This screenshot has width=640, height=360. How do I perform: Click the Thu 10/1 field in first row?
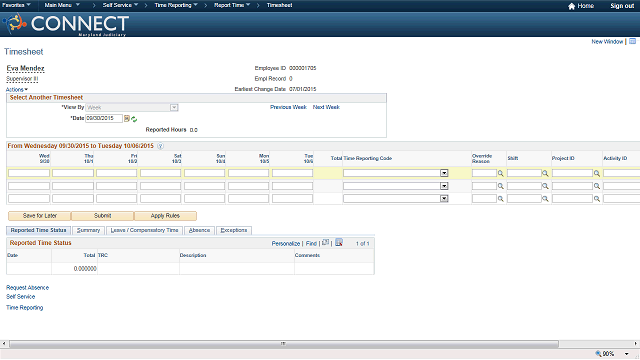[x=73, y=173]
